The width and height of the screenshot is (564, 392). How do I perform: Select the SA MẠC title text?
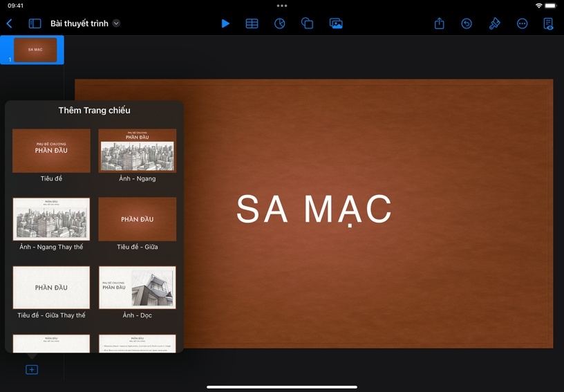pyautogui.click(x=314, y=209)
